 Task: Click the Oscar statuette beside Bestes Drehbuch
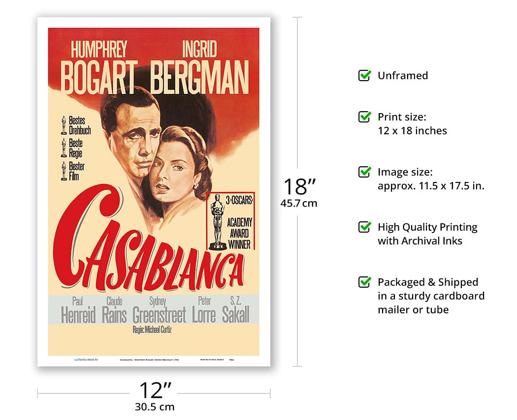[64, 125]
